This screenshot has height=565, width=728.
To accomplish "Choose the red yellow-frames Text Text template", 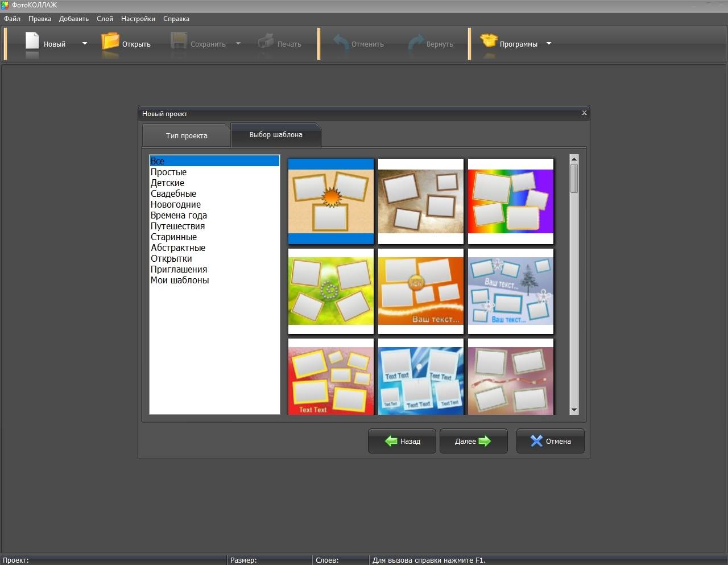I will point(331,377).
